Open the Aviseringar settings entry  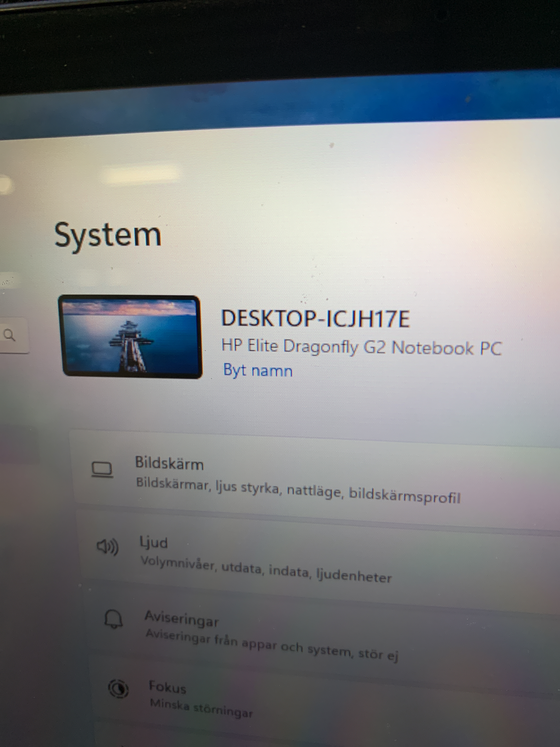(182, 619)
